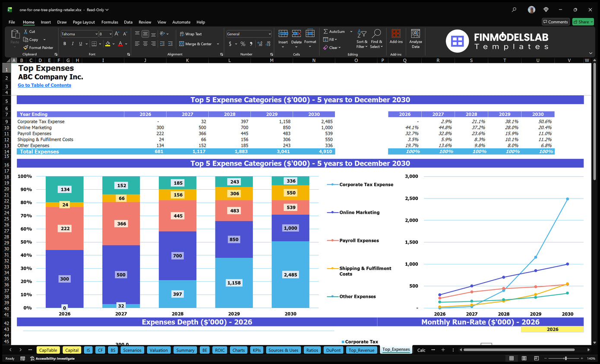600x364 pixels.
Task: Select the Format Painter tool
Action: pos(38,47)
